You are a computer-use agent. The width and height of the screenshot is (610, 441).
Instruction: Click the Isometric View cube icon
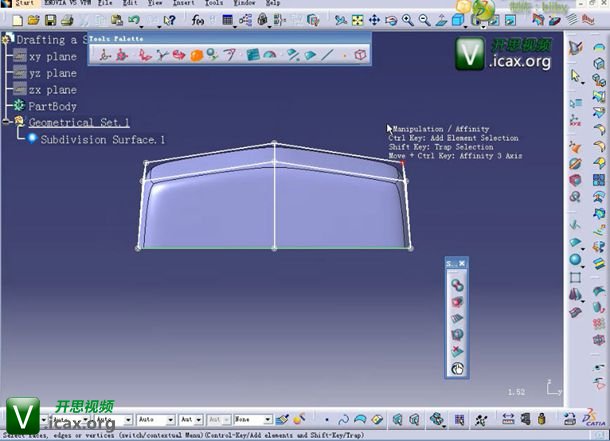(458, 20)
